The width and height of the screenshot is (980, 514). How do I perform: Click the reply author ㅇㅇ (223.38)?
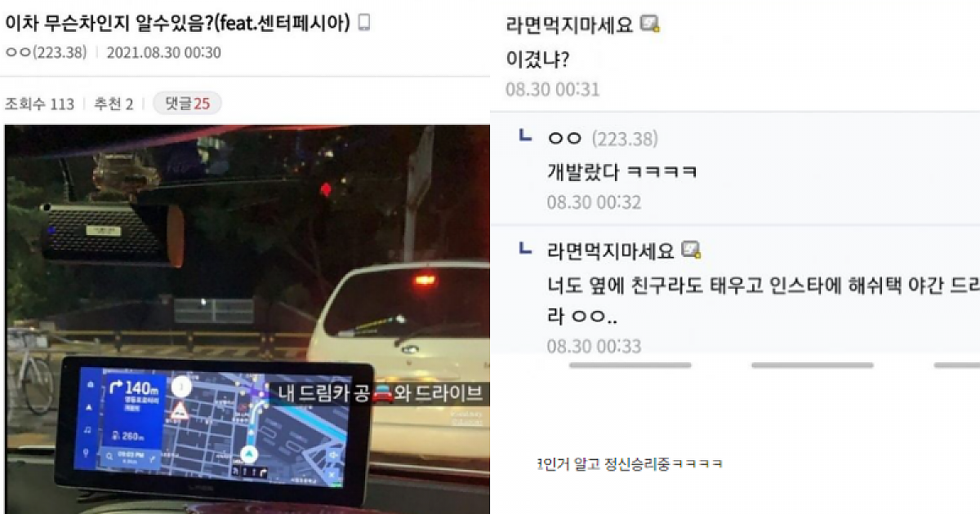pos(603,139)
